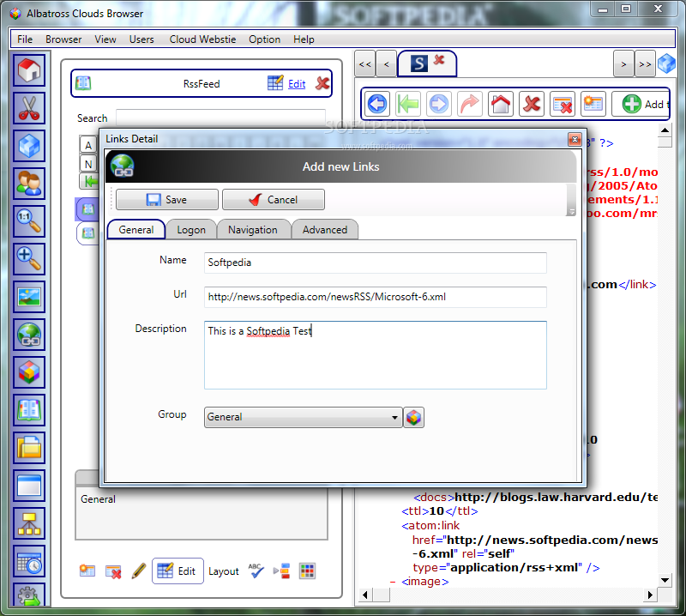Open the Users menu

[x=141, y=39]
